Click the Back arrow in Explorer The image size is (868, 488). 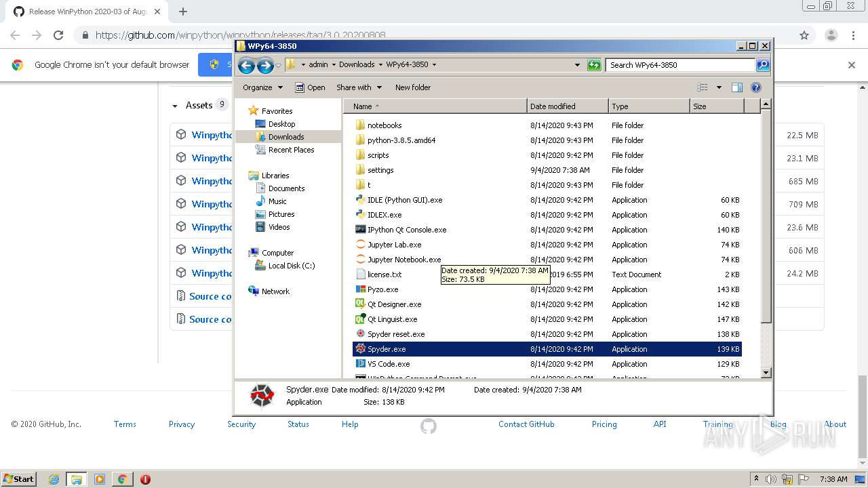click(247, 65)
